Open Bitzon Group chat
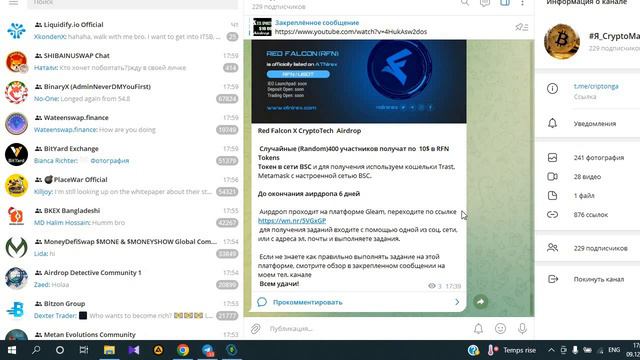The width and height of the screenshot is (640, 360). click(122, 310)
